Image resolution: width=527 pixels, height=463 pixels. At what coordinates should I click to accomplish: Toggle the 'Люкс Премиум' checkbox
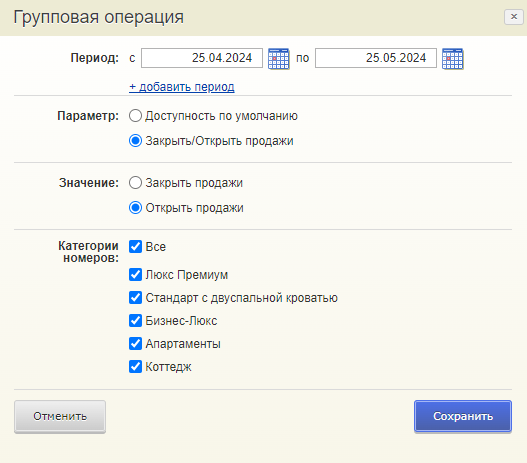pos(135,275)
